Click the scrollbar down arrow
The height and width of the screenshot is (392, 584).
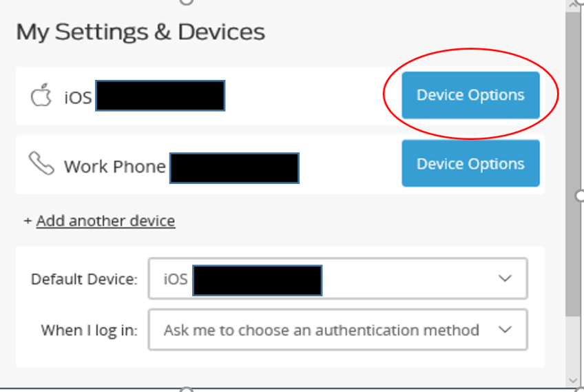pos(572,380)
